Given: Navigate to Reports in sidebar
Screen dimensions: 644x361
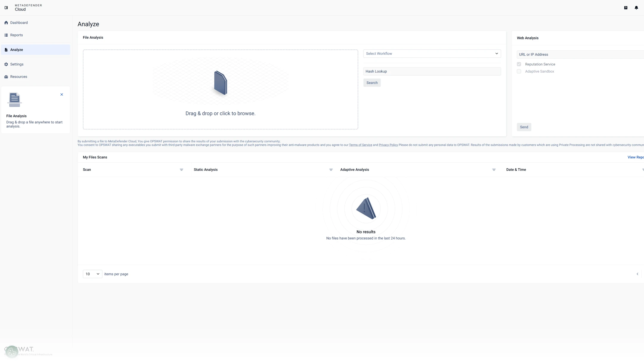Looking at the screenshot, I should point(16,35).
